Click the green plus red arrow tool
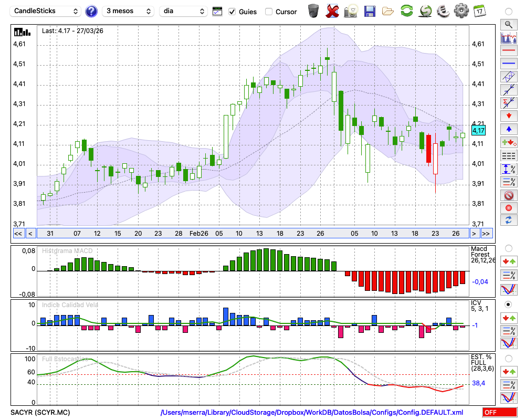 click(509, 142)
